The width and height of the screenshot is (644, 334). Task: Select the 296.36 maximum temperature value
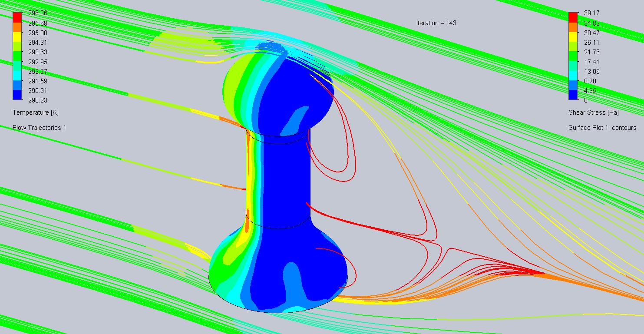[x=38, y=13]
